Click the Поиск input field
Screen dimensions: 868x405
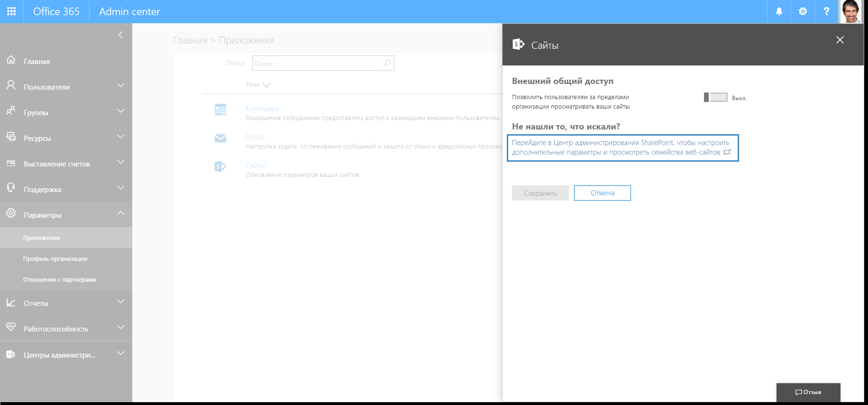point(318,63)
